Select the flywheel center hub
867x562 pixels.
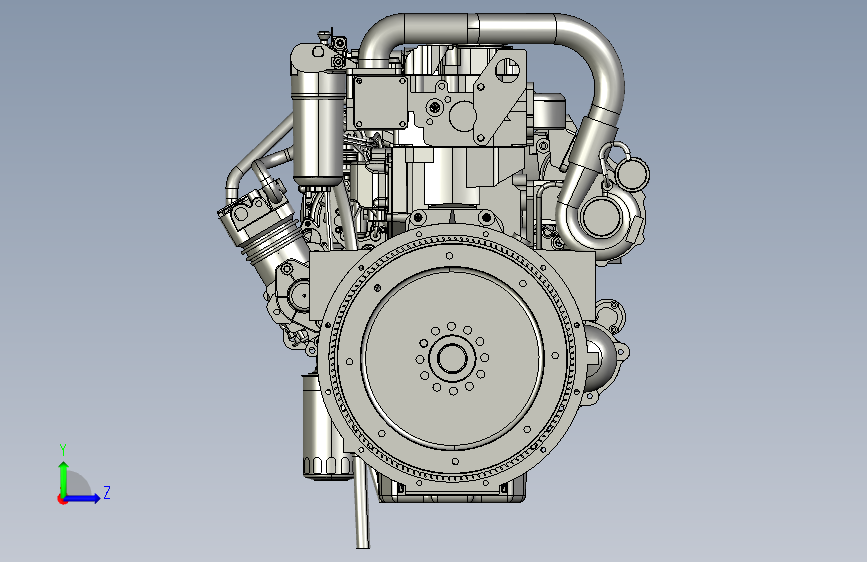pyautogui.click(x=452, y=358)
